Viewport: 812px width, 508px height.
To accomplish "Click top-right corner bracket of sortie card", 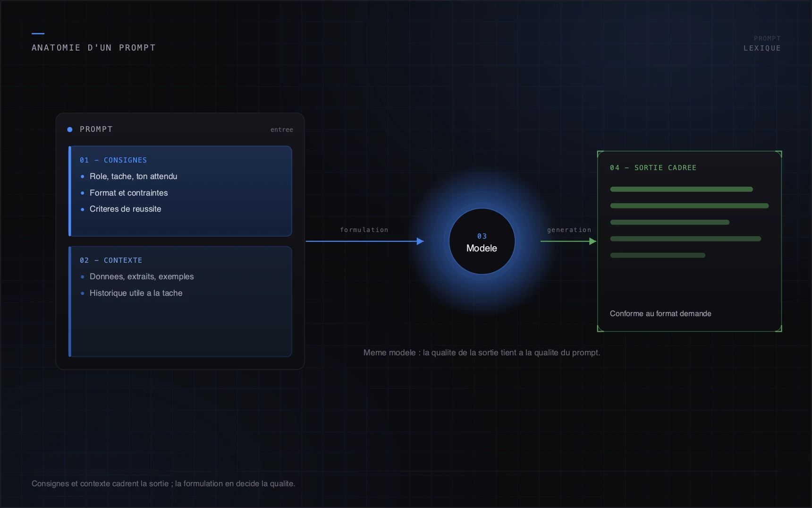I will pyautogui.click(x=779, y=154).
